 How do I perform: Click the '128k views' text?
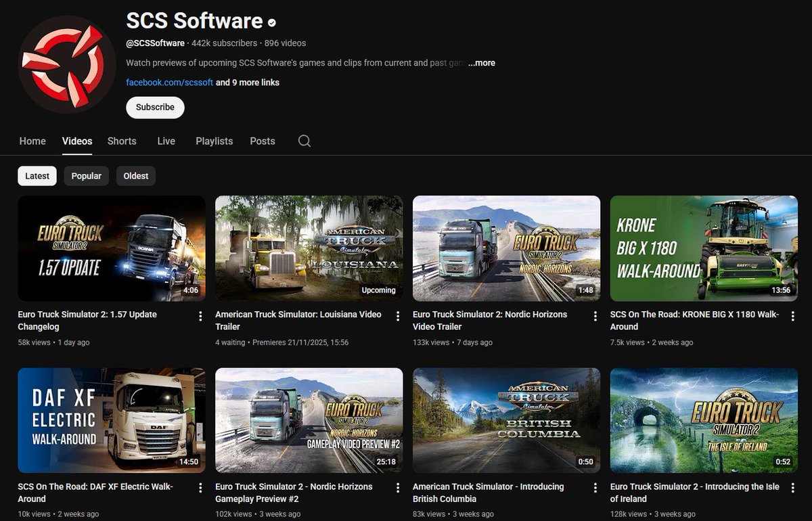(629, 514)
